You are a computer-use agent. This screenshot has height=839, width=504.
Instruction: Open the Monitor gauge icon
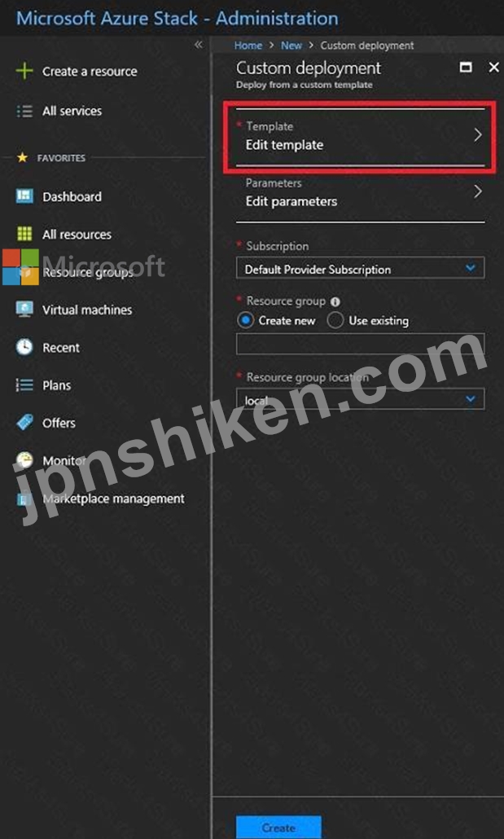point(24,460)
